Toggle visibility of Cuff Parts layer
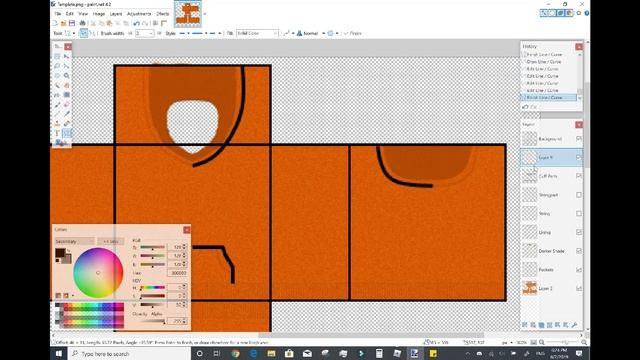The image size is (640, 360). coord(579,176)
